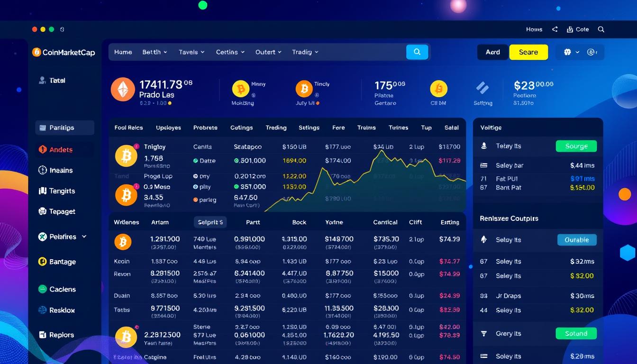Open the Home nav item

tap(123, 52)
